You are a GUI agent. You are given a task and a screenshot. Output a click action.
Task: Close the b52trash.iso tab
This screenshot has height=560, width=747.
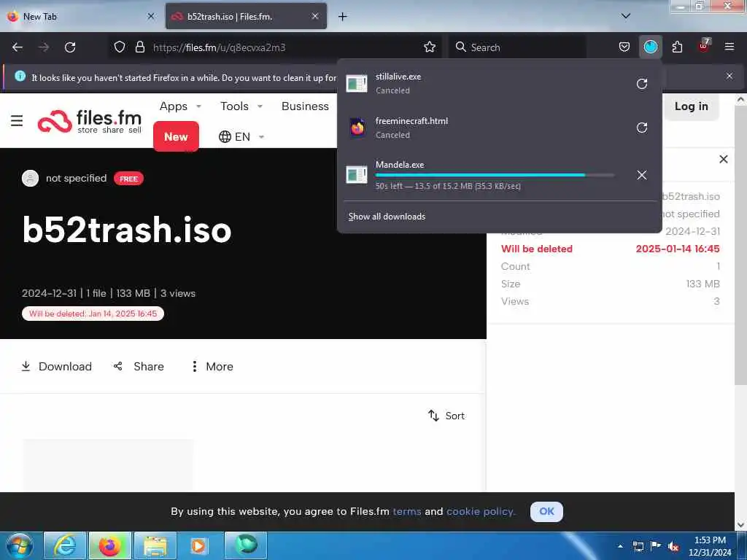pyautogui.click(x=315, y=16)
